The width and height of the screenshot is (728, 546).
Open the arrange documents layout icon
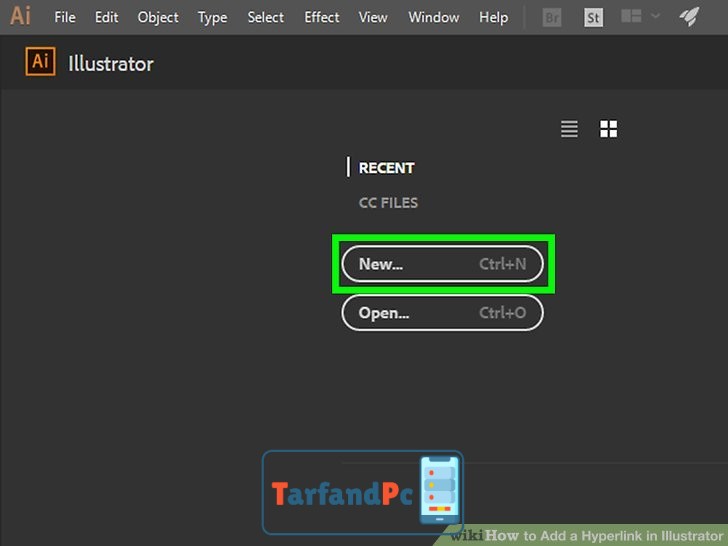[631, 16]
